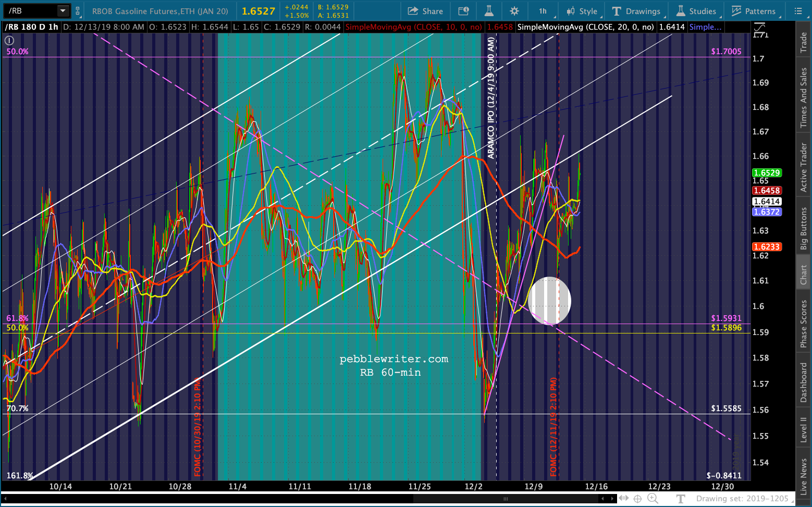The width and height of the screenshot is (812, 507).
Task: Open the Dashboard sidebar tab
Action: click(804, 383)
